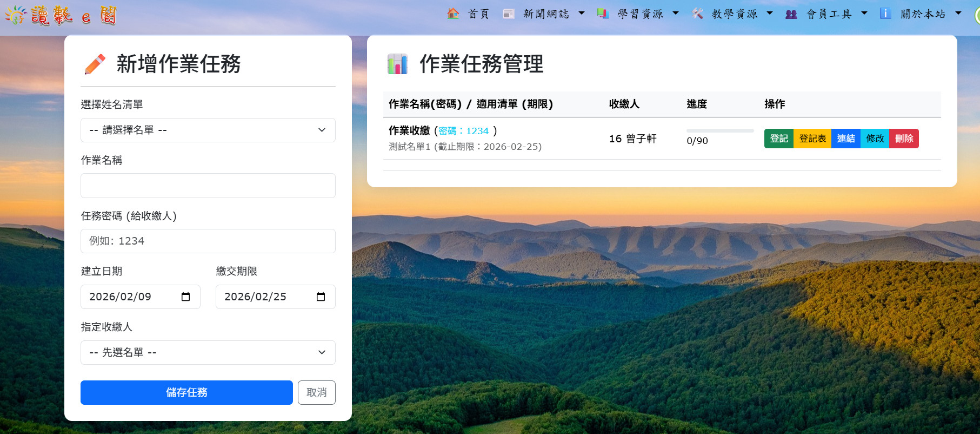Click the about-site info icon
The image size is (980, 434).
(x=885, y=14)
